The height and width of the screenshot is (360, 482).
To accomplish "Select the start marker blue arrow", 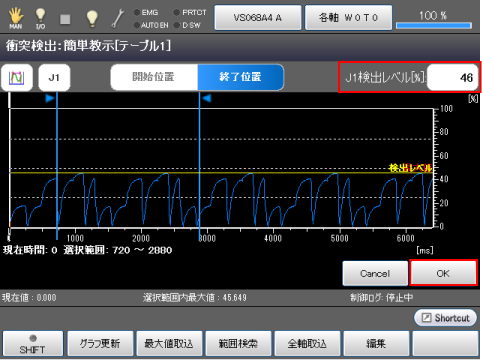I will click(50, 98).
